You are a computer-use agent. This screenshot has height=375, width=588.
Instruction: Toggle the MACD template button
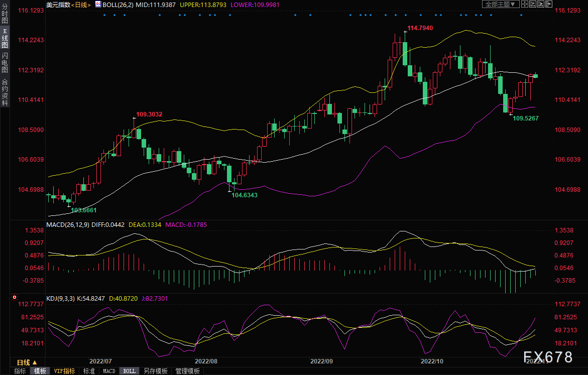coord(109,371)
